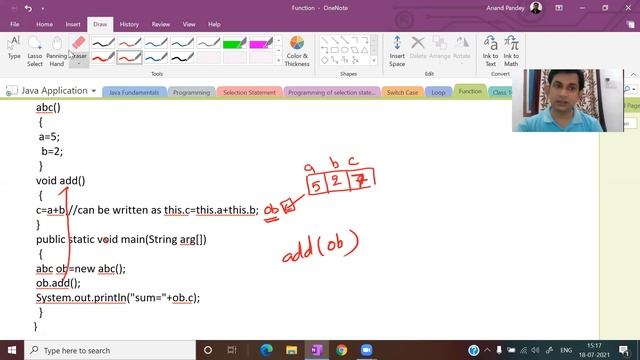Open Google Chrome from taskbar
Screen dimensions: 640x360
tap(342, 350)
